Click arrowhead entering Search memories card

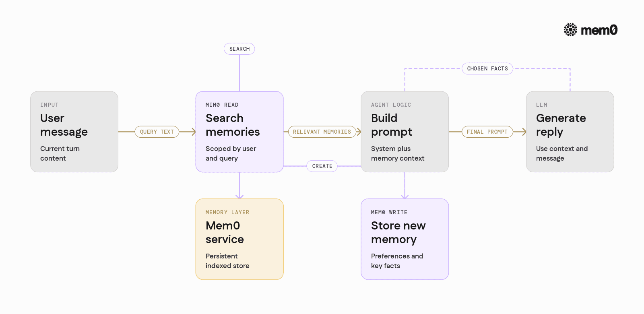[x=194, y=132]
